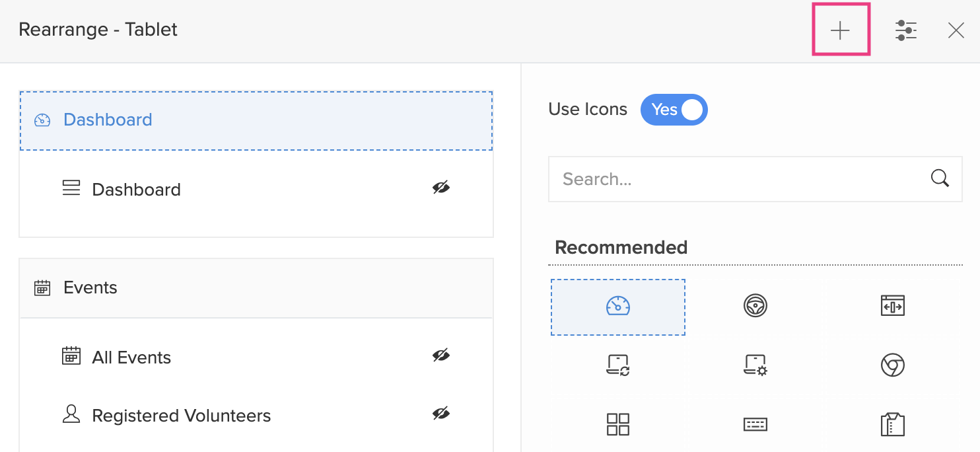Click the magnifying glass search icon

tap(940, 178)
